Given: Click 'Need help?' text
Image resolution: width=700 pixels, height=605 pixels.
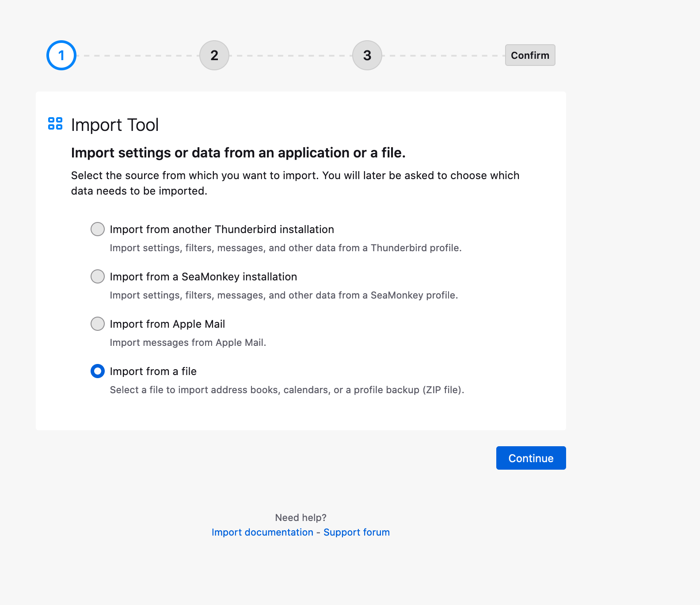Looking at the screenshot, I should [301, 517].
